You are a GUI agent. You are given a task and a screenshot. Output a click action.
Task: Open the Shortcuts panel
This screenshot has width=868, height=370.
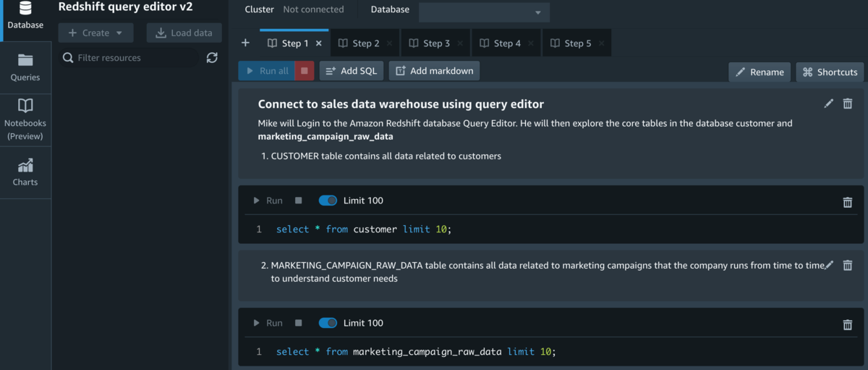click(x=830, y=72)
